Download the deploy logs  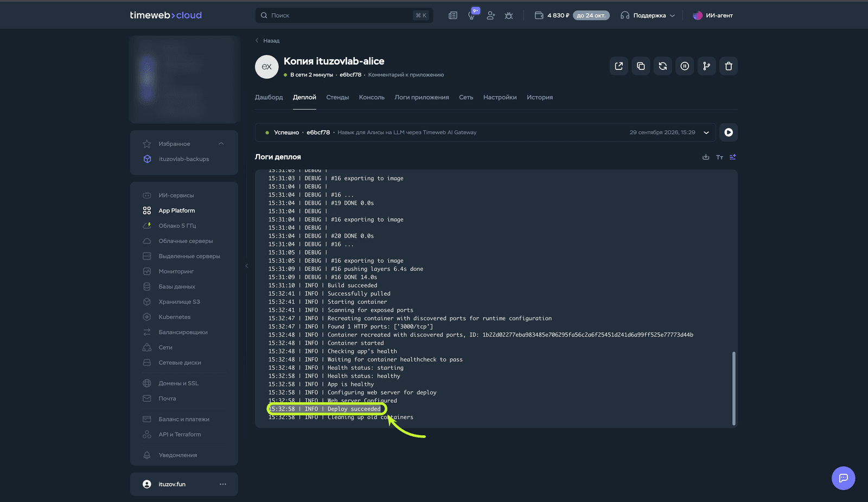tap(706, 157)
